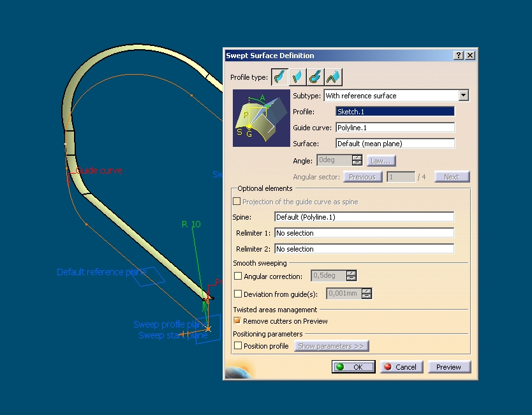Click the Default reference plane label
532x415 pixels.
(x=101, y=272)
